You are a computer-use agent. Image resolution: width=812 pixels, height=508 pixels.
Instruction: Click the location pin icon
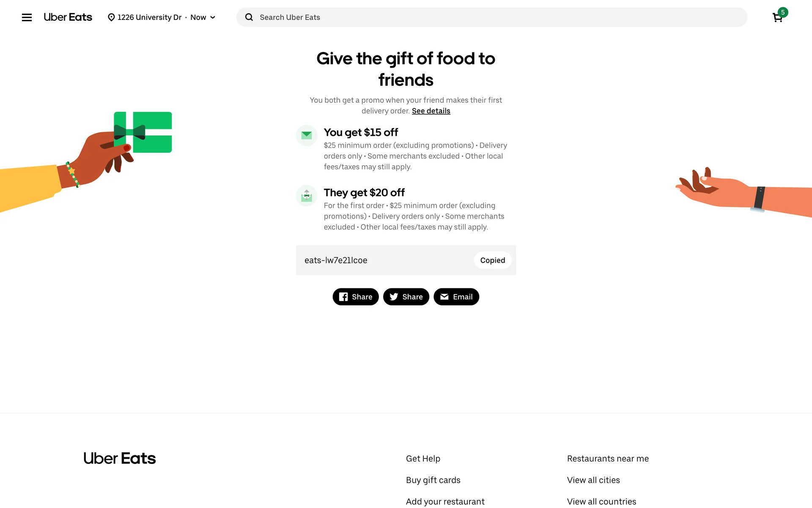pyautogui.click(x=111, y=17)
